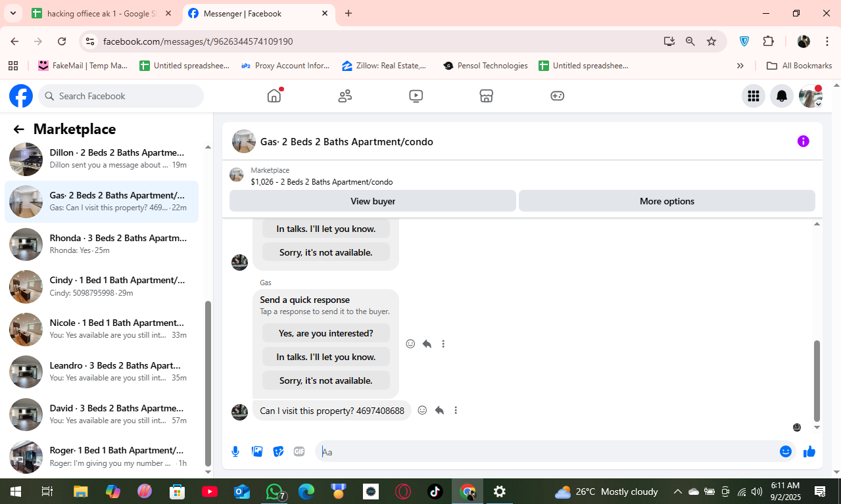Image resolution: width=841 pixels, height=504 pixels.
Task: Switch to 'hacking offiece ak 1' tab
Action: (x=103, y=13)
